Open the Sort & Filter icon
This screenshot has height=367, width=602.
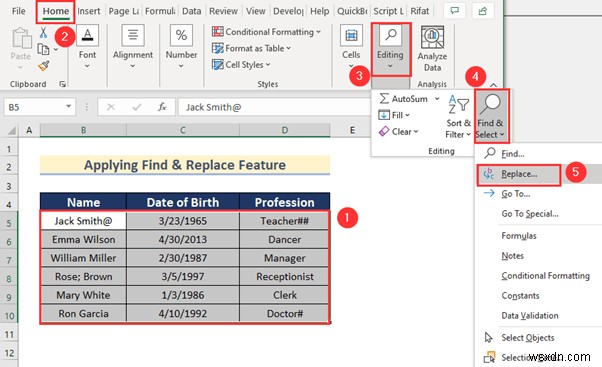tap(458, 104)
